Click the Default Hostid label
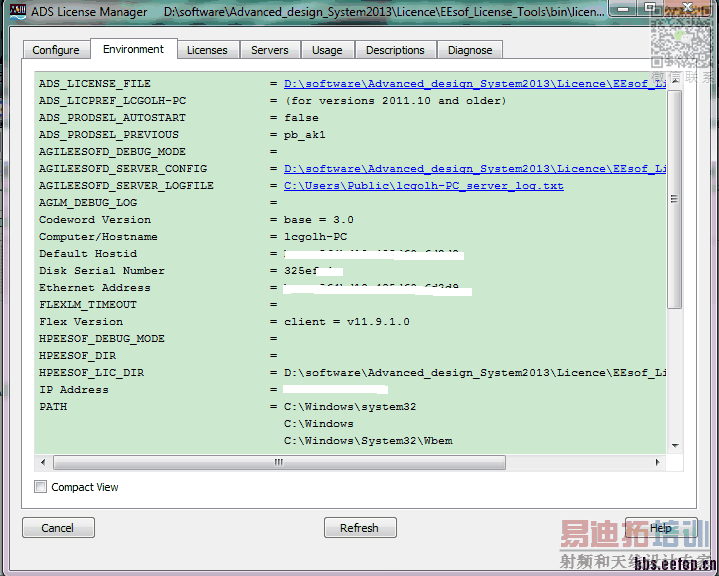Viewport: 719px width, 576px height. (88, 254)
